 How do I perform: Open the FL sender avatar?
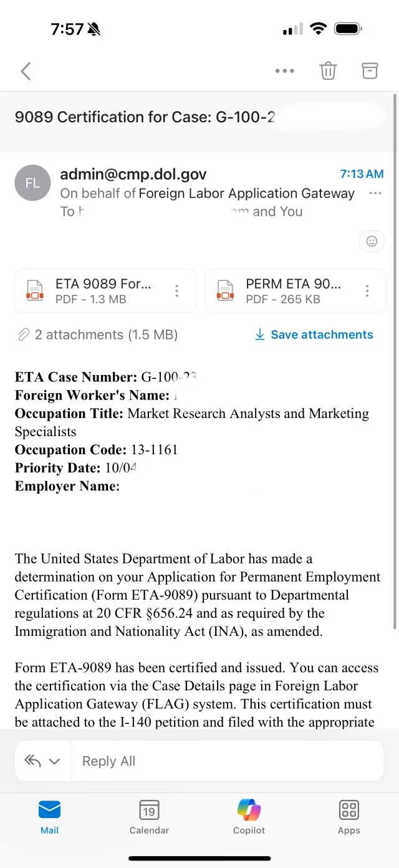32,183
